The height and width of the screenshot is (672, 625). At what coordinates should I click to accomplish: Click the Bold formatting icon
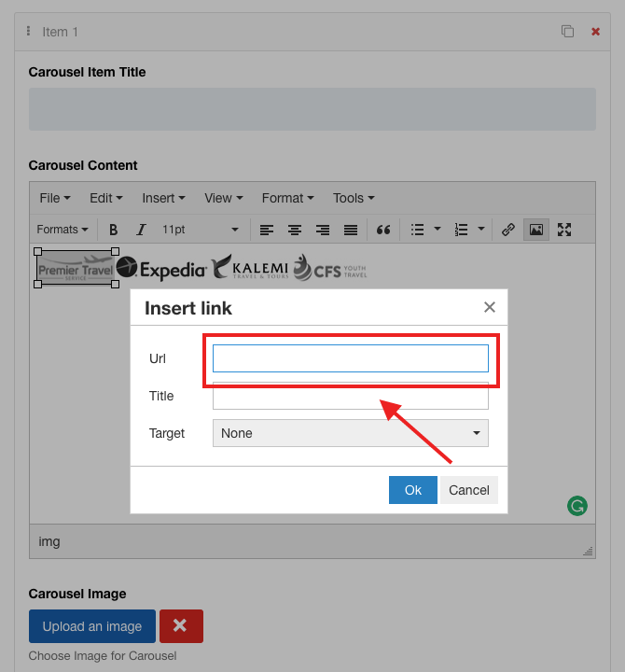(114, 230)
